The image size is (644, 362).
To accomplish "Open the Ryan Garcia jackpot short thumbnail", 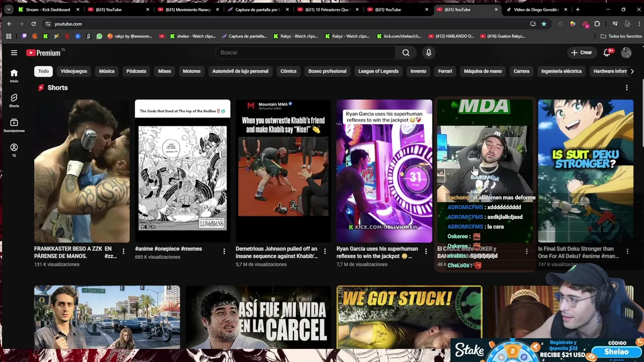I will tap(384, 171).
